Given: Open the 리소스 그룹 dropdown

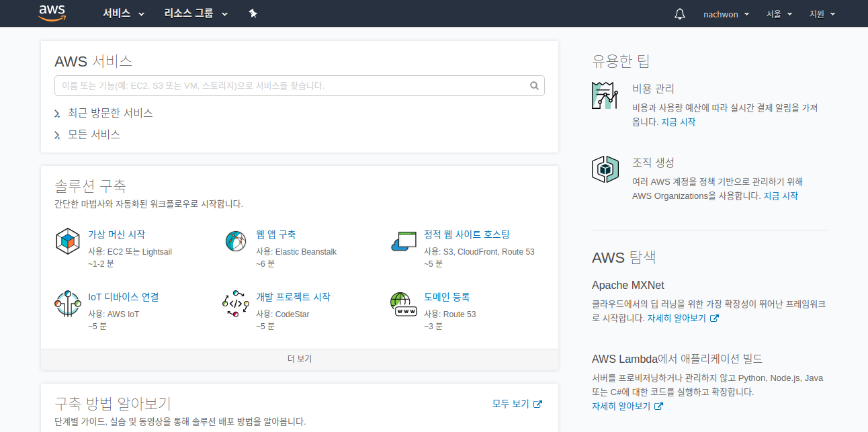Looking at the screenshot, I should [195, 13].
